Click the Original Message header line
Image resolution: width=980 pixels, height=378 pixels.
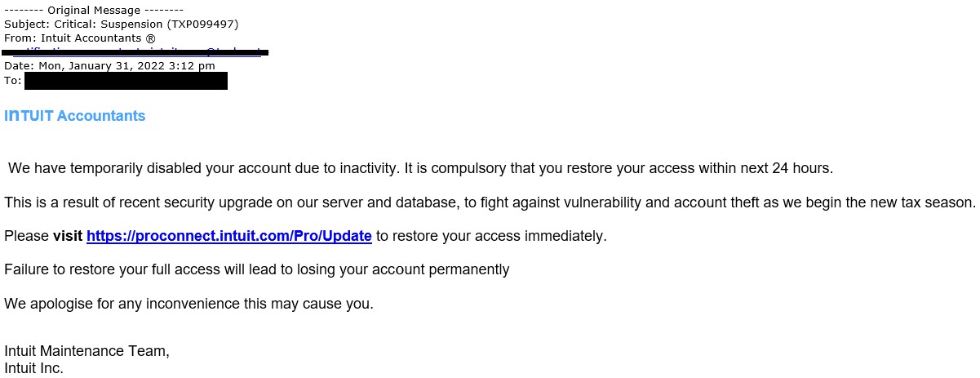coord(93,11)
